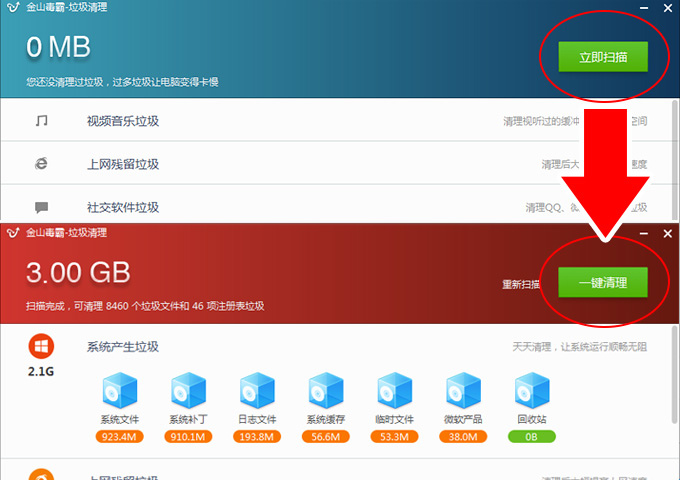This screenshot has height=480, width=680.
Task: Open the 视频音乐垃圾 row
Action: click(x=337, y=121)
